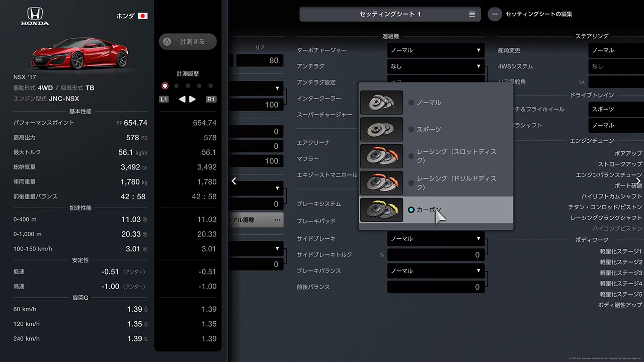Select レーシングクランクシャフト item
This screenshot has height=362, width=644.
[606, 218]
